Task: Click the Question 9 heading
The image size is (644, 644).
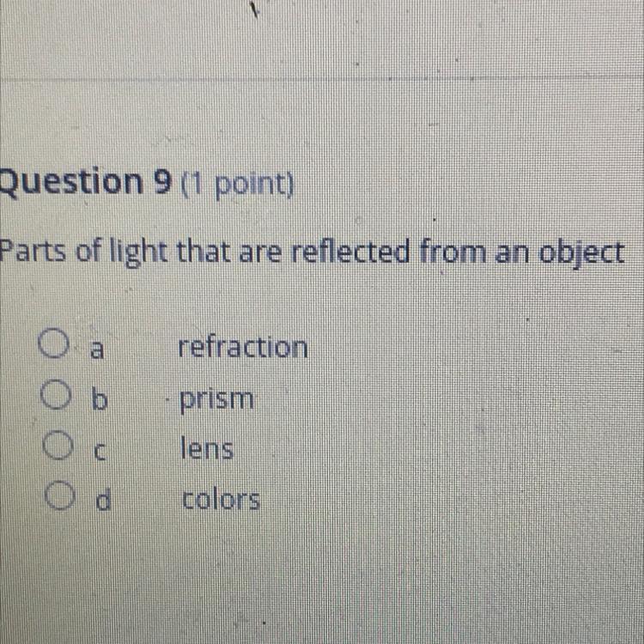Action: (85, 182)
